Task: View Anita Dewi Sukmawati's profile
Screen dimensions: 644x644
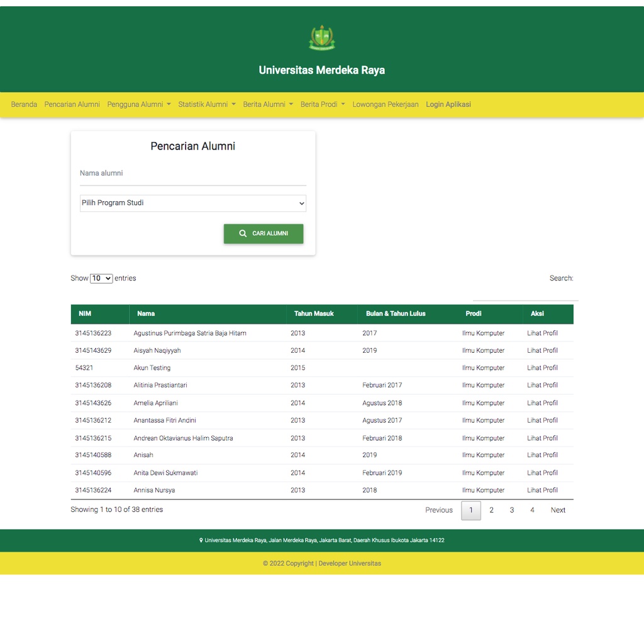Action: pos(542,473)
